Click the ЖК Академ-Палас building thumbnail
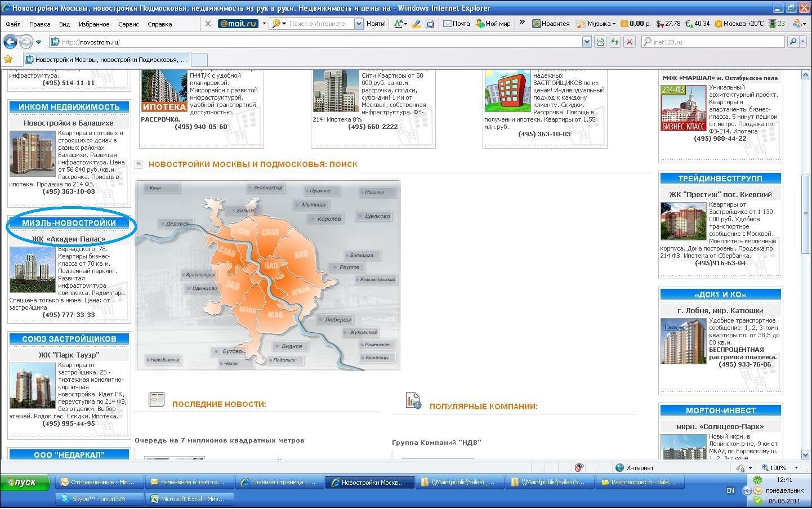Image resolution: width=812 pixels, height=509 pixels. [x=33, y=270]
